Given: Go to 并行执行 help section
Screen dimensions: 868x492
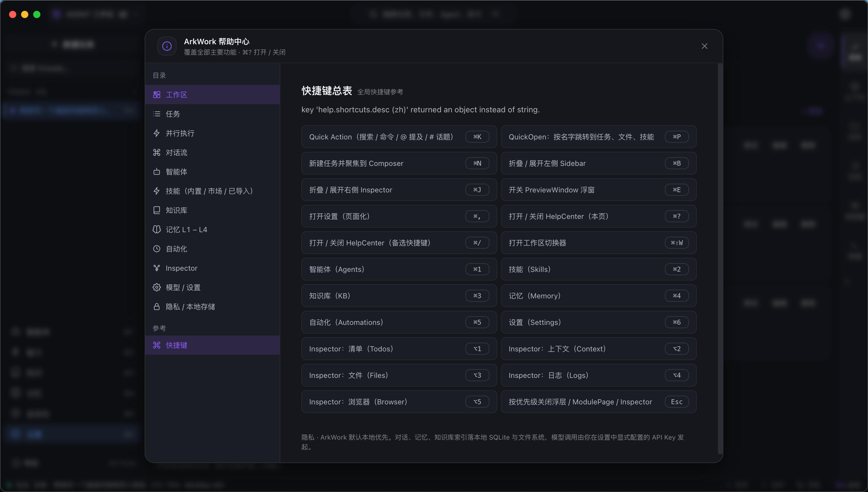Looking at the screenshot, I should [212, 133].
